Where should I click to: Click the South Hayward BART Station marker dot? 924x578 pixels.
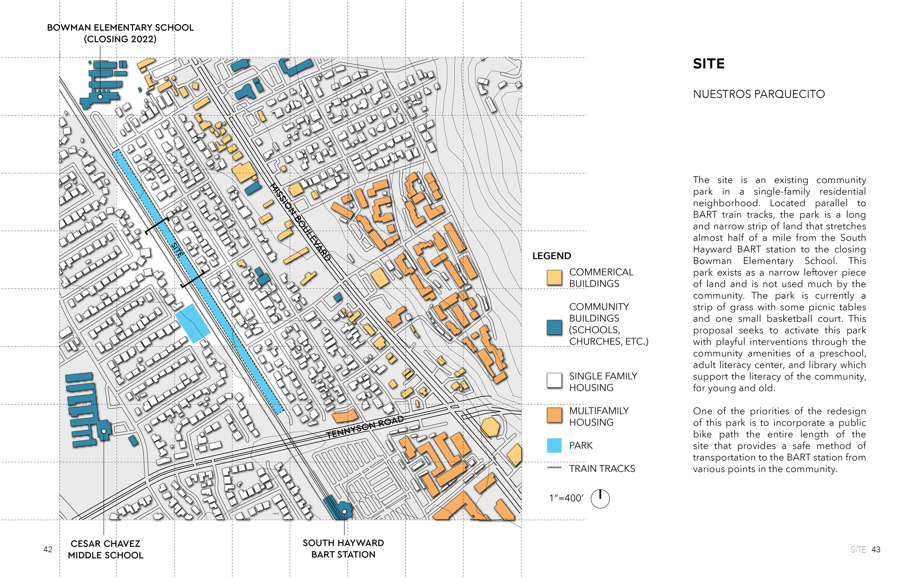click(344, 512)
